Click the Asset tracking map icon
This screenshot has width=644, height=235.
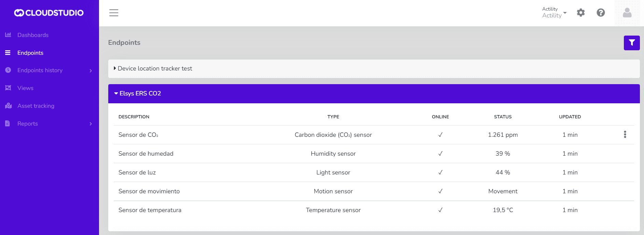coord(8,106)
